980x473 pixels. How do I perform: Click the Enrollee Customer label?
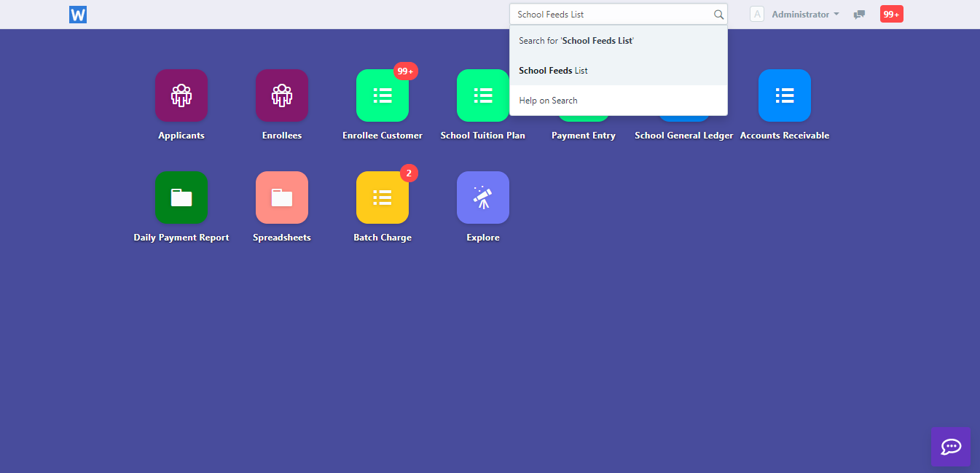383,136
